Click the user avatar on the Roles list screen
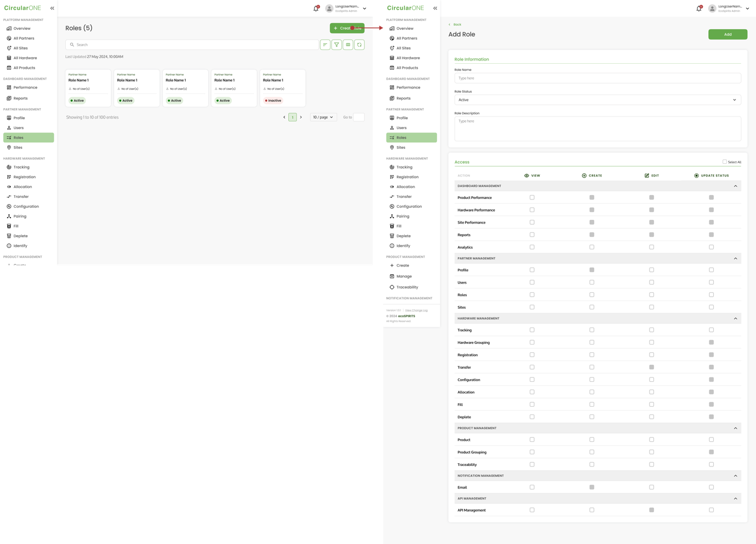The image size is (756, 544). (329, 8)
